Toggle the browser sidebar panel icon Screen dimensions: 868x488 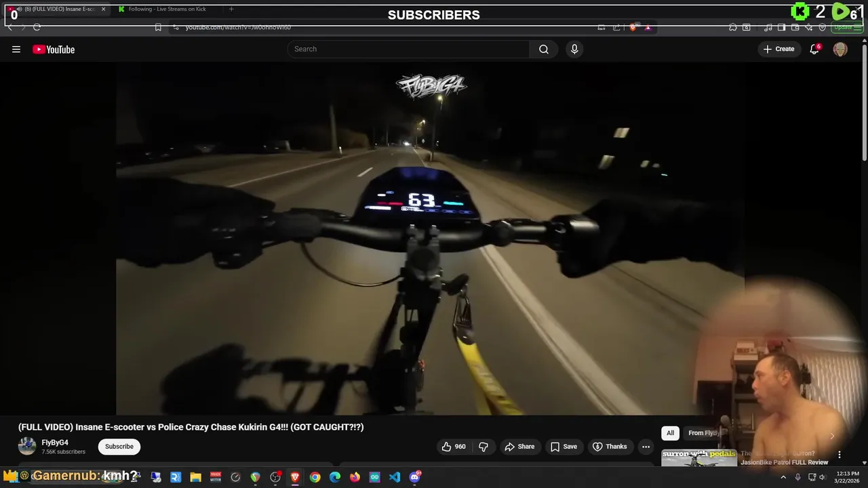[781, 27]
